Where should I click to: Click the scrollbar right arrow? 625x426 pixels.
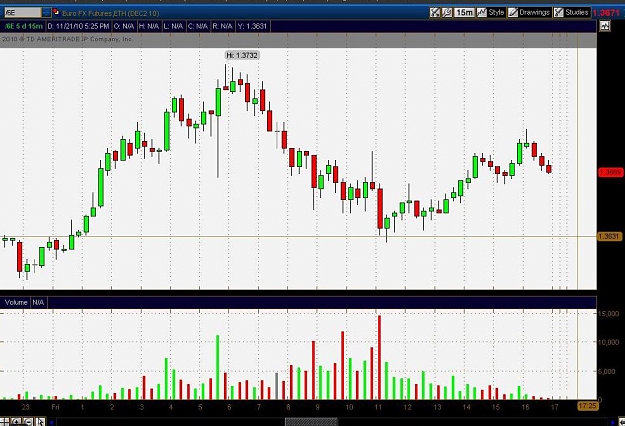613,422
